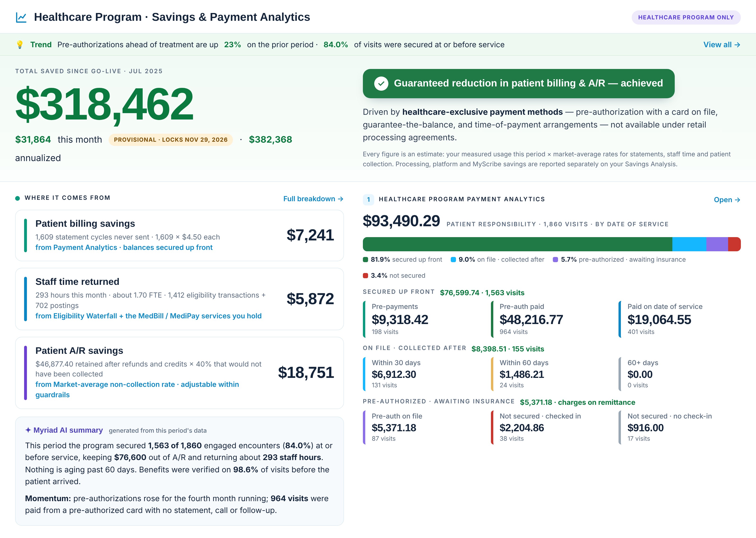The image size is (756, 538).
Task: Click from Payment Analytics source link
Action: coord(124,248)
